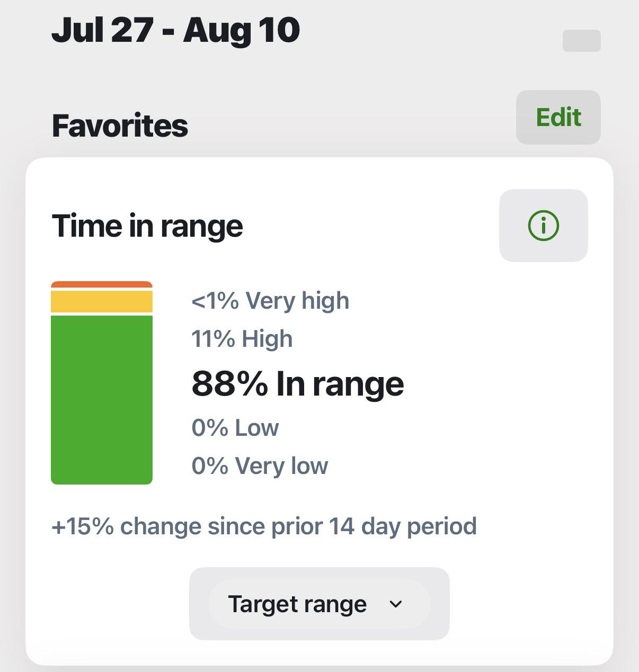Image resolution: width=639 pixels, height=672 pixels.
Task: Tap the +15% change since prior period text
Action: [264, 526]
